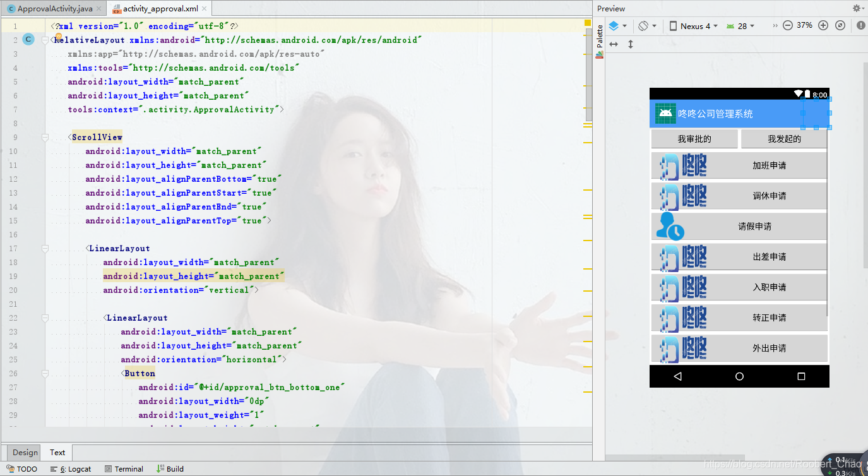Click the xmlns:app attribute on line 3
Viewport: 868px width, 476px height.
[x=196, y=54]
